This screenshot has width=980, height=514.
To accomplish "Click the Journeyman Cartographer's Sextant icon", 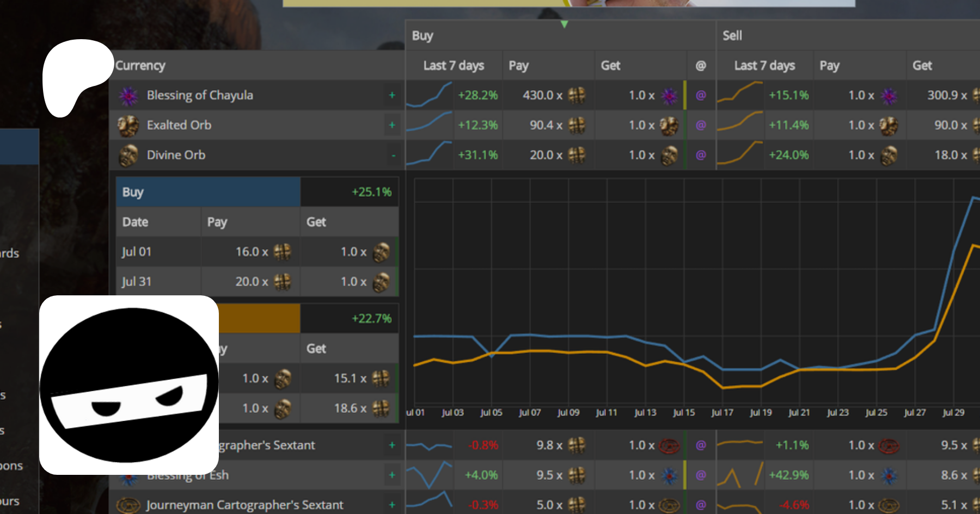I will coord(128,505).
